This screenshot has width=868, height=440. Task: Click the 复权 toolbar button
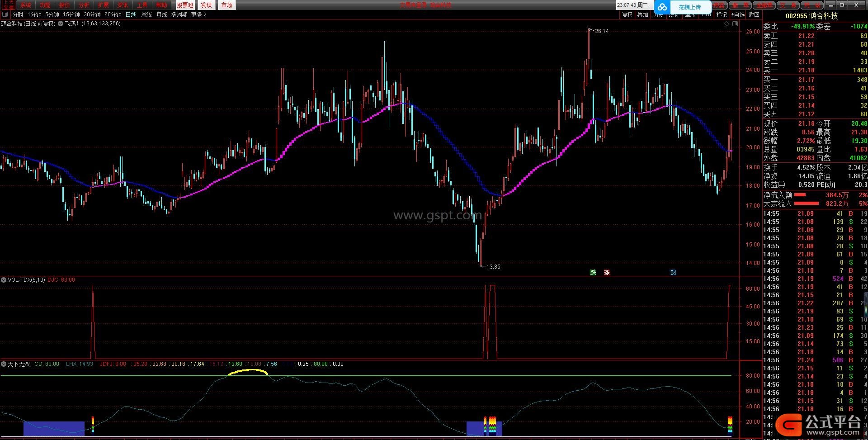click(627, 14)
